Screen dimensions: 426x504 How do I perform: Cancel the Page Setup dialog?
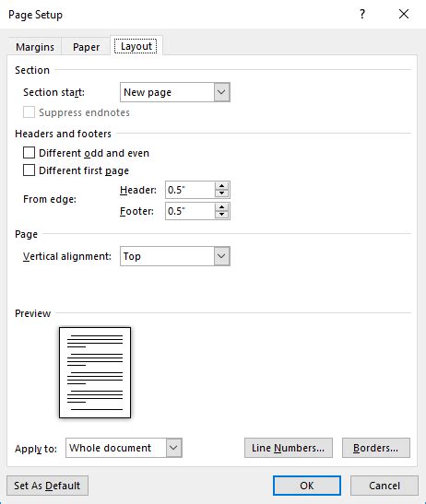pos(385,486)
